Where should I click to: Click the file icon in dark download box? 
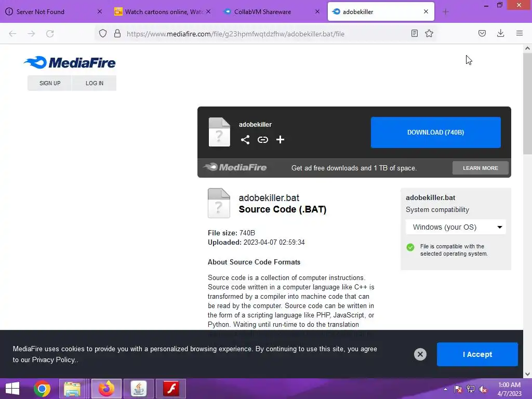[219, 132]
